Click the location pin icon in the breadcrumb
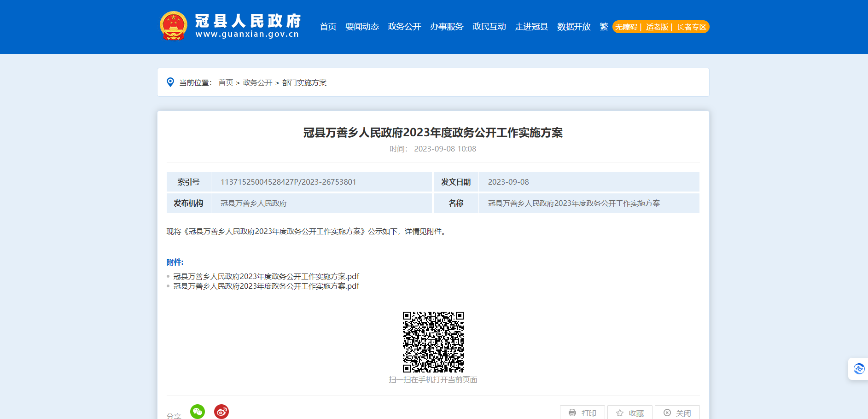 (x=170, y=82)
